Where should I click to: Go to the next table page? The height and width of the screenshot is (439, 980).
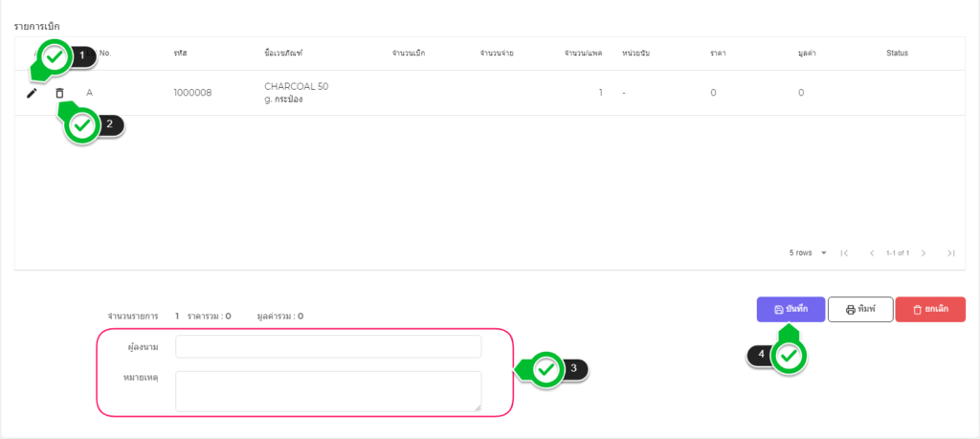924,252
